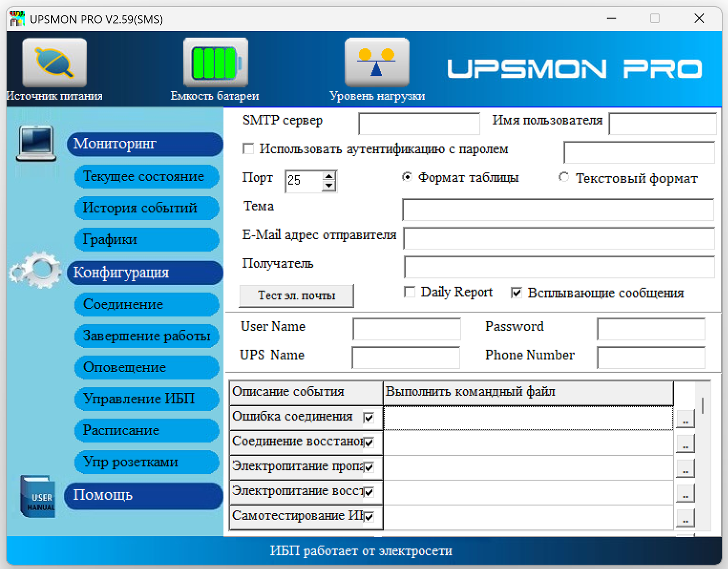Select Формат таблицы radio option
This screenshot has height=569, width=728.
(407, 177)
